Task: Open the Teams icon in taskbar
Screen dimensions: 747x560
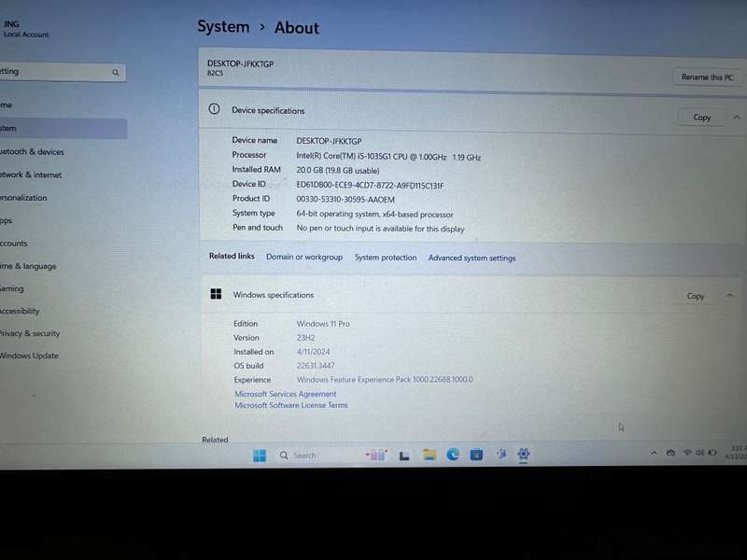Action: [x=500, y=455]
